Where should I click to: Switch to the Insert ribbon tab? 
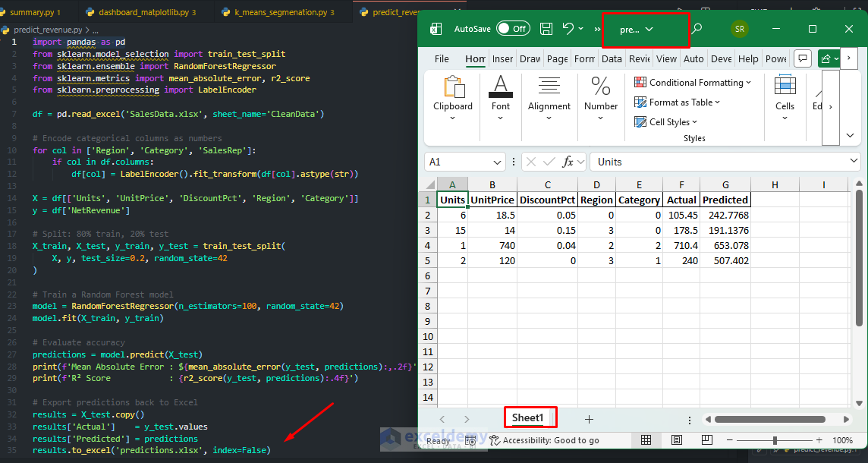point(502,58)
